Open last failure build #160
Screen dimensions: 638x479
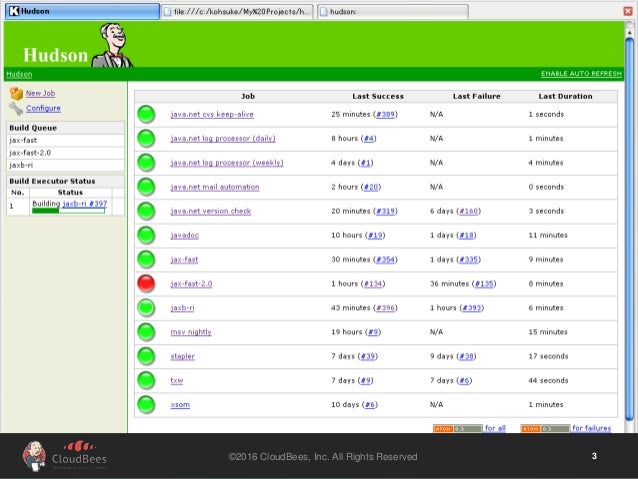(x=468, y=211)
